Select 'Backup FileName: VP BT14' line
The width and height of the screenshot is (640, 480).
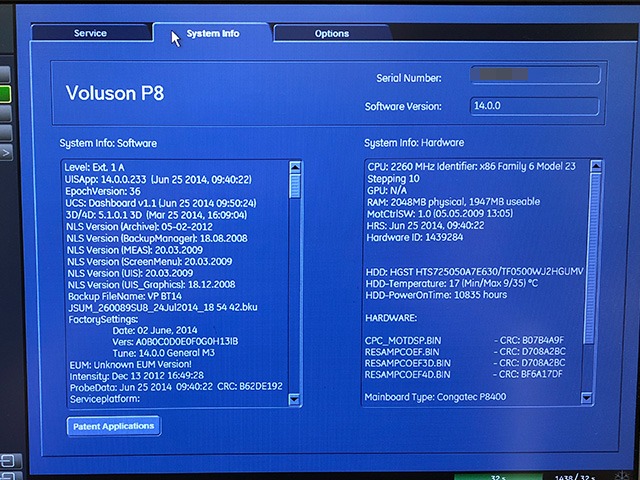[125, 296]
